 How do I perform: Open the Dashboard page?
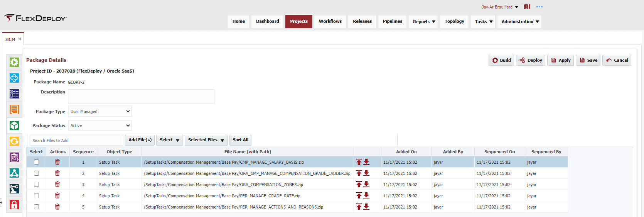point(268,22)
